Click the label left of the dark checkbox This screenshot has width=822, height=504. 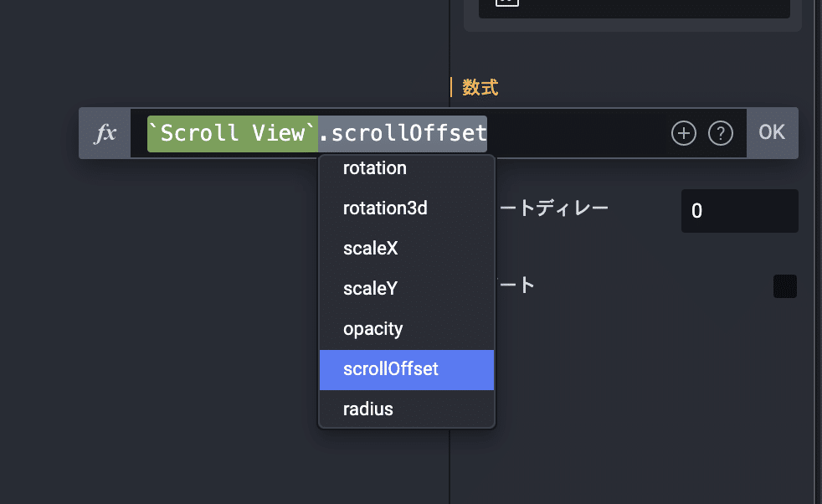(x=516, y=285)
